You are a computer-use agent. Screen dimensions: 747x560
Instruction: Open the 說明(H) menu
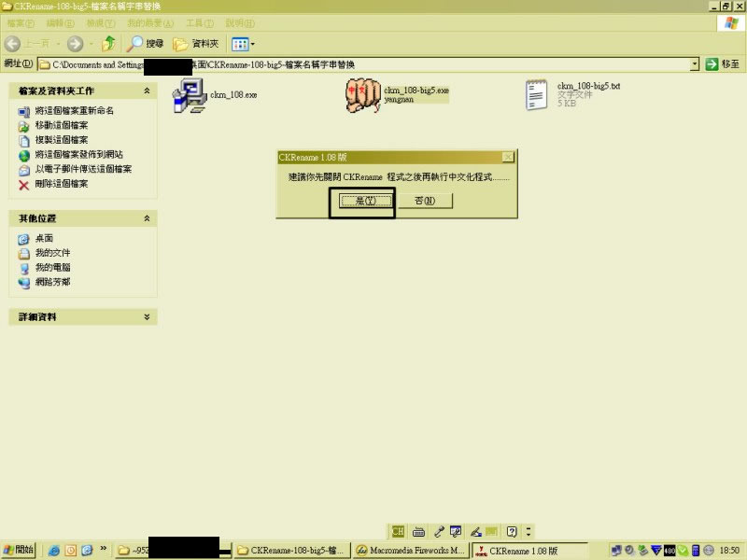240,23
